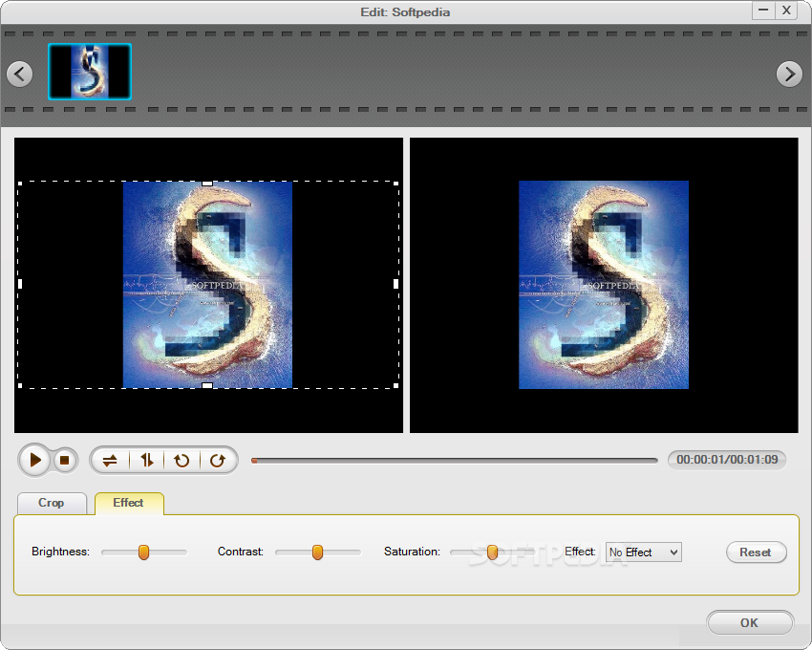This screenshot has width=812, height=650.
Task: Flip the video horizontally
Action: tap(110, 461)
